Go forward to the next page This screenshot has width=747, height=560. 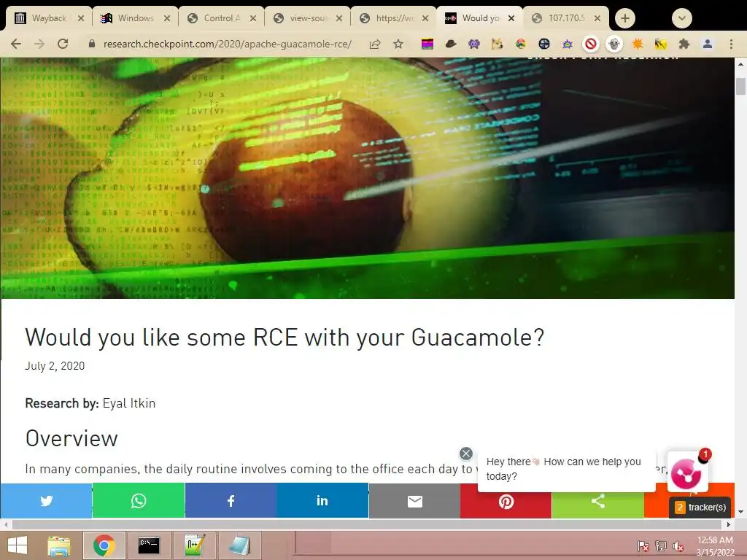tap(39, 44)
